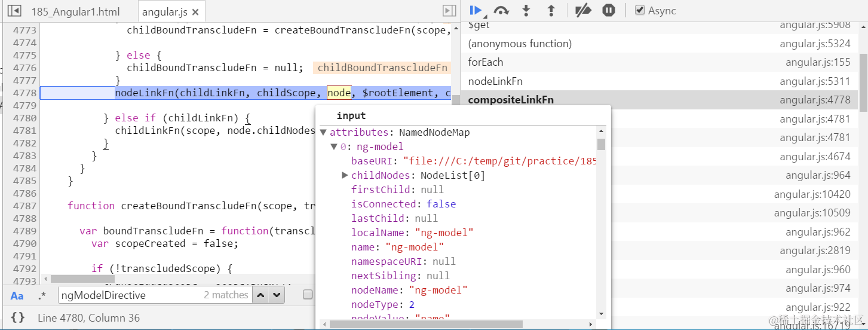Toggle pause on exceptions

point(609,10)
